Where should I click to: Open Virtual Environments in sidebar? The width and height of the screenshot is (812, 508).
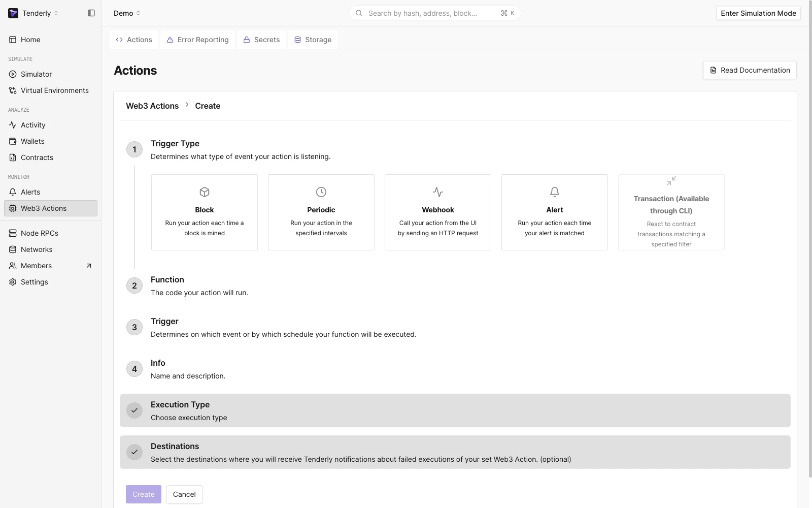coord(51,90)
